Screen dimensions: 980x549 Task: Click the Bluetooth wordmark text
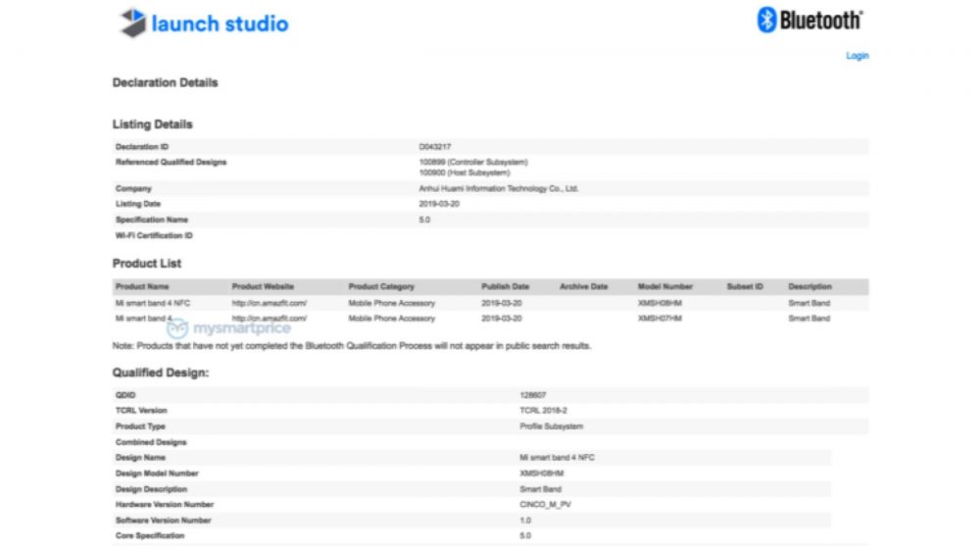[821, 20]
